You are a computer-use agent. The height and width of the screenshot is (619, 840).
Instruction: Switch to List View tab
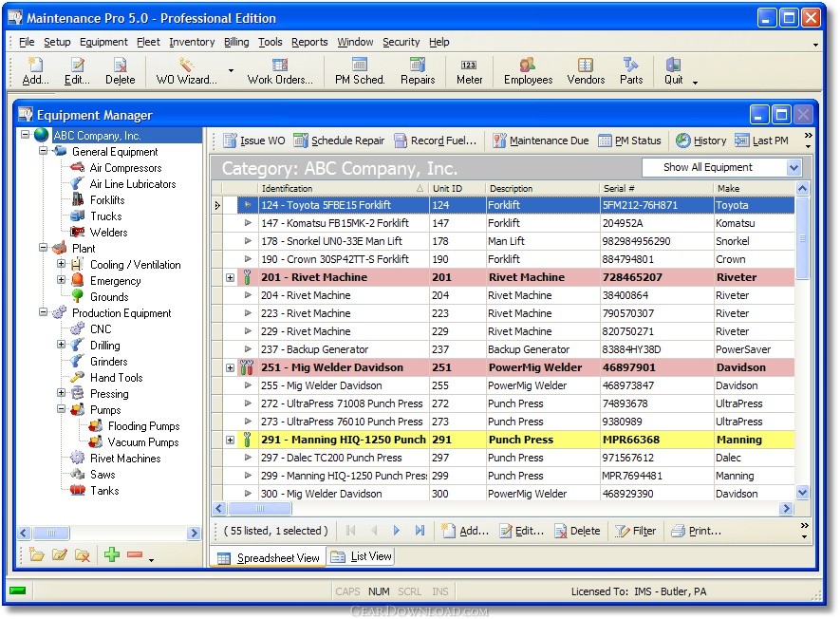(361, 557)
